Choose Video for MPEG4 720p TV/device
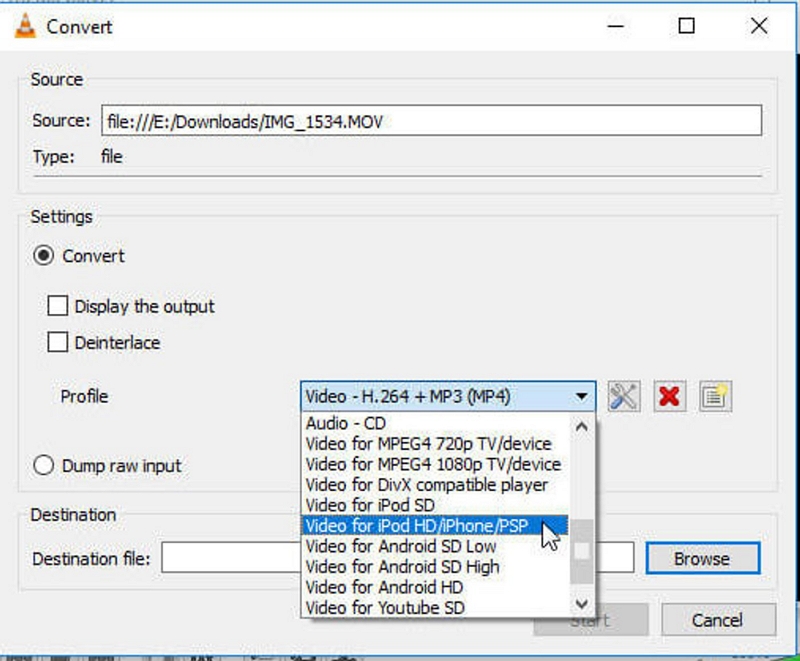 (x=435, y=444)
